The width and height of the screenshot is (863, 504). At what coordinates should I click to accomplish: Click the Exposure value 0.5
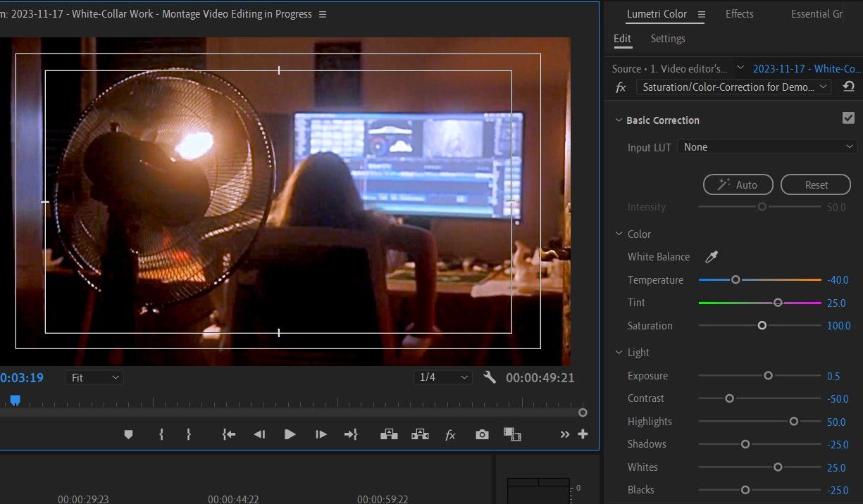pyautogui.click(x=833, y=376)
